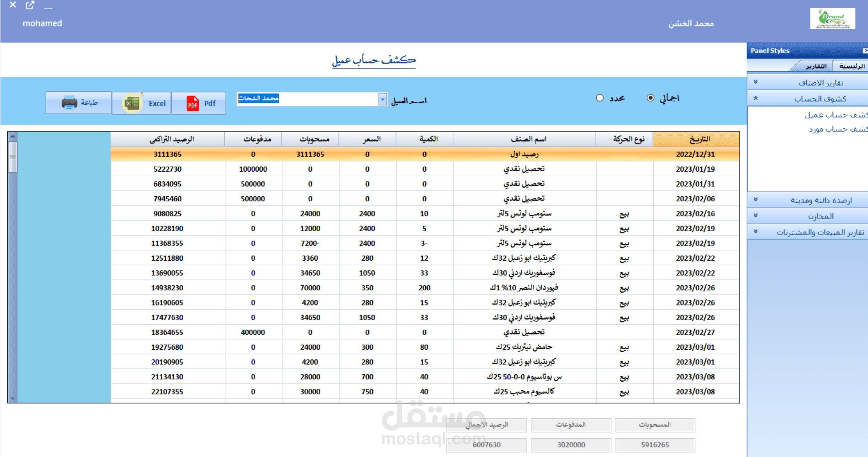The width and height of the screenshot is (868, 457).
Task: Click the طباعة print button label
Action: [89, 103]
